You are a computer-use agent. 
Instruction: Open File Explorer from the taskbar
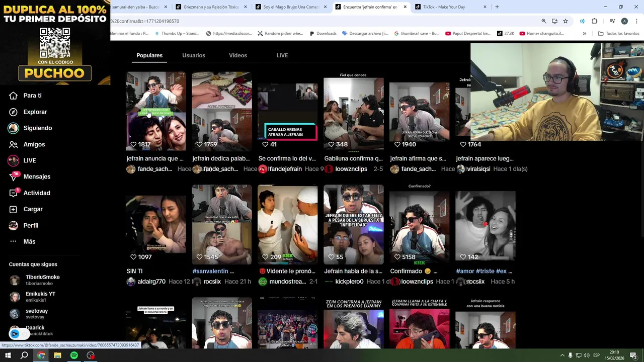[x=57, y=355]
